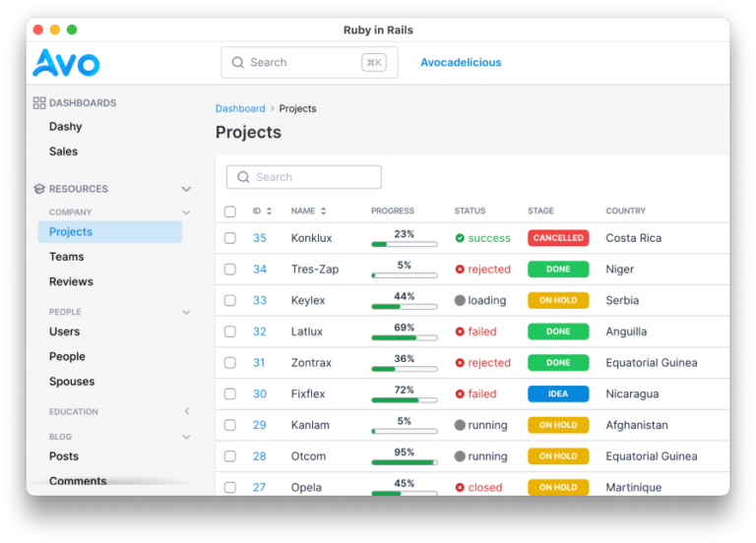Image resolution: width=756 pixels, height=543 pixels.
Task: Tick the checkbox for Fixflex row
Action: (x=230, y=394)
